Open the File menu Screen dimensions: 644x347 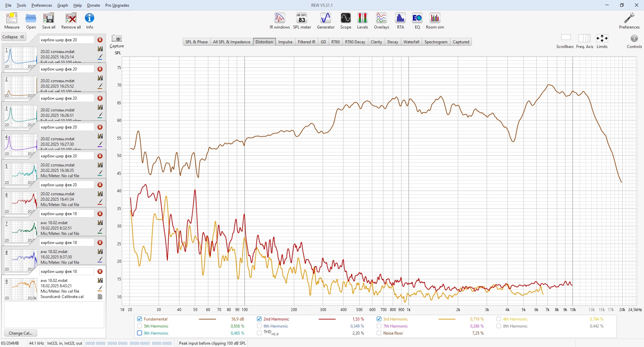coord(8,5)
